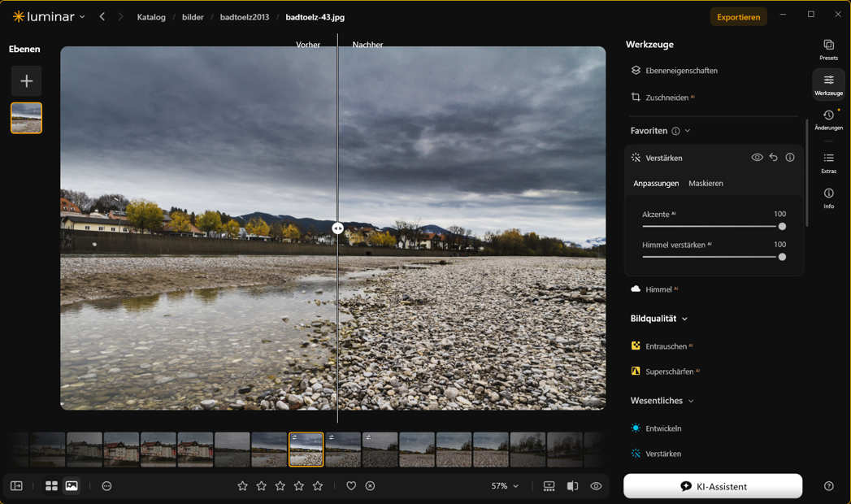Reset the Verstärken tool adjustments
The width and height of the screenshot is (851, 504).
774,158
